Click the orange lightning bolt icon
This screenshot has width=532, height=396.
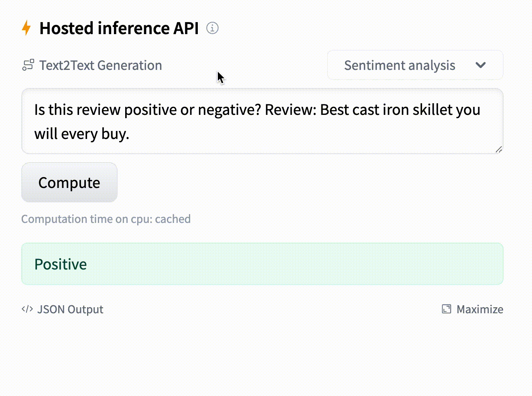[26, 28]
